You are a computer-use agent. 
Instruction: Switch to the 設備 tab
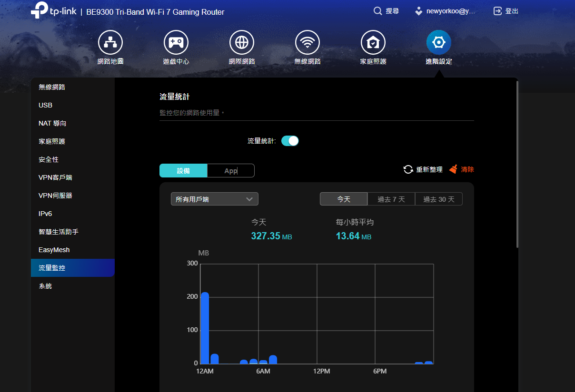click(183, 171)
